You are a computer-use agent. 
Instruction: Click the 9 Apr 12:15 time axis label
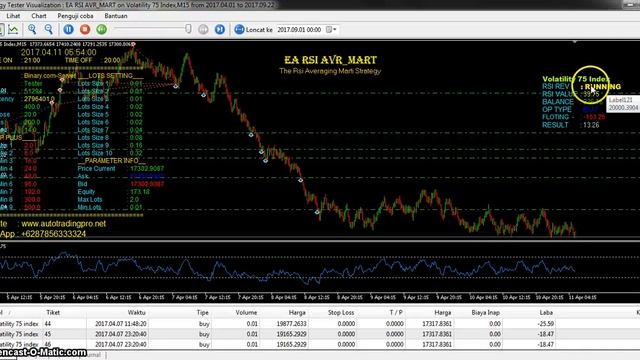click(416, 297)
